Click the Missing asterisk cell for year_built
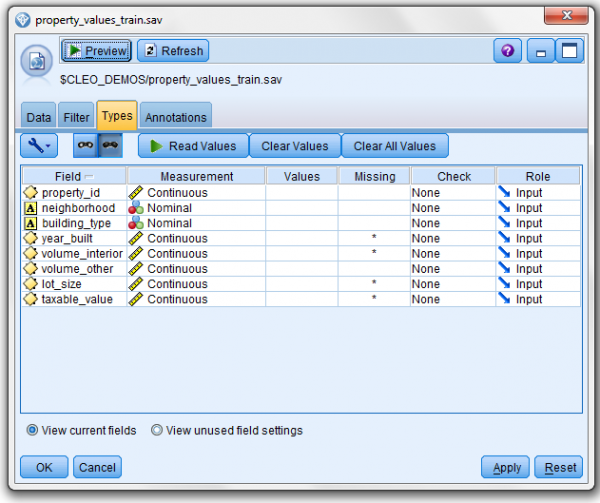 [x=374, y=237]
